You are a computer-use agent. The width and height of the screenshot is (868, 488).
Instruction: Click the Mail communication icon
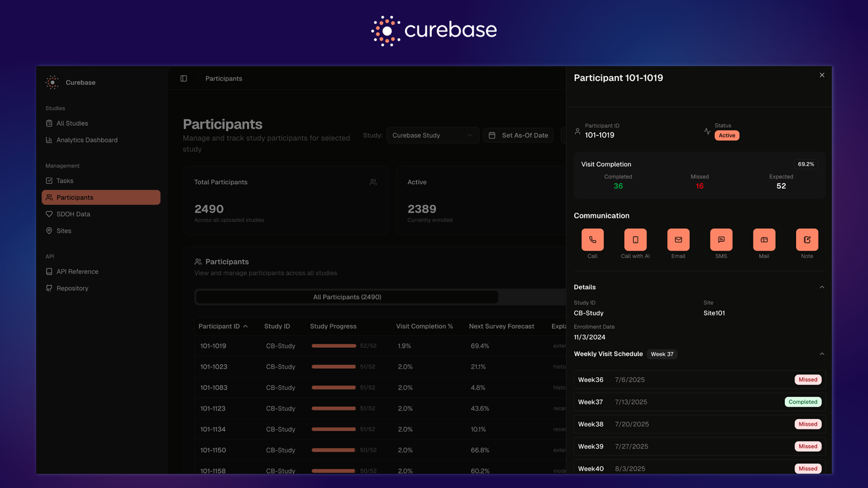click(x=764, y=240)
